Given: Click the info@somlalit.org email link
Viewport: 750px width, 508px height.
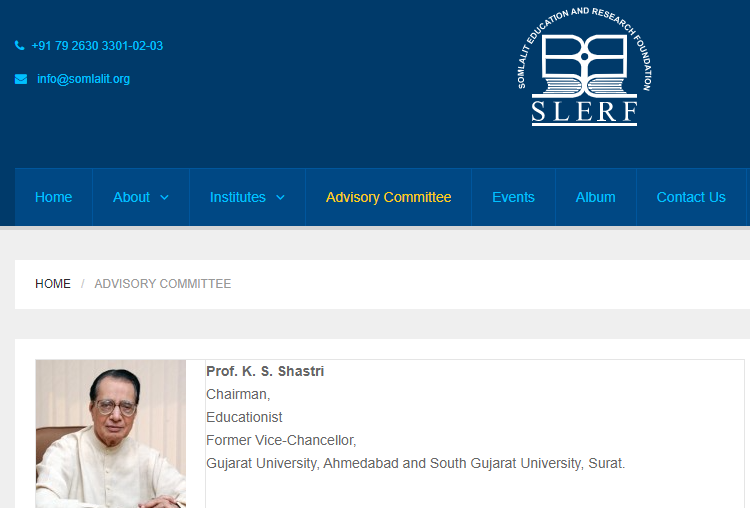Looking at the screenshot, I should click(83, 79).
